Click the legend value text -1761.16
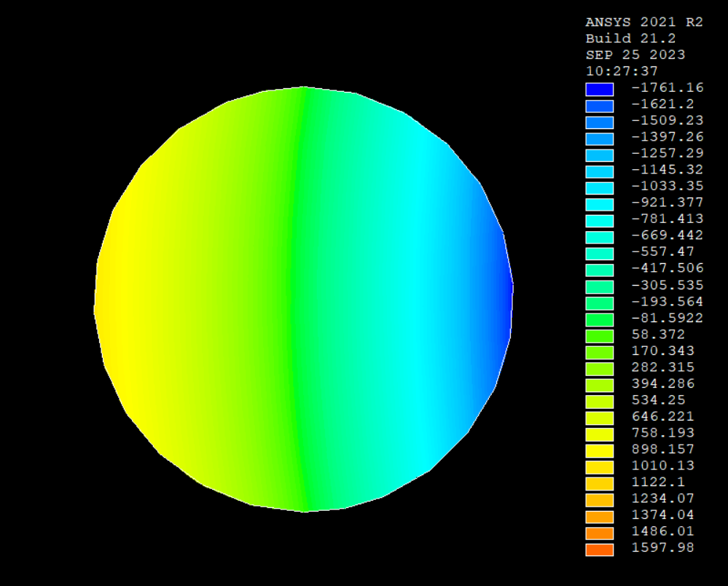The image size is (728, 586). coord(668,87)
